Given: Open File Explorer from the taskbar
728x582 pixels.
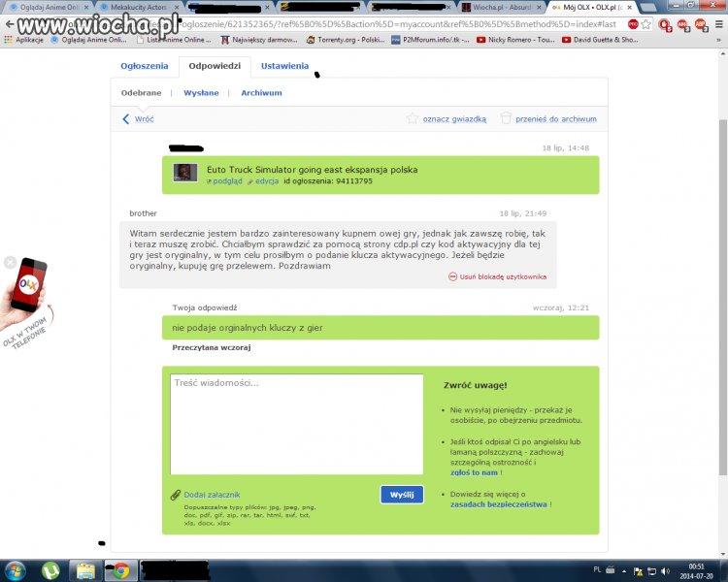Looking at the screenshot, I should click(x=85, y=570).
